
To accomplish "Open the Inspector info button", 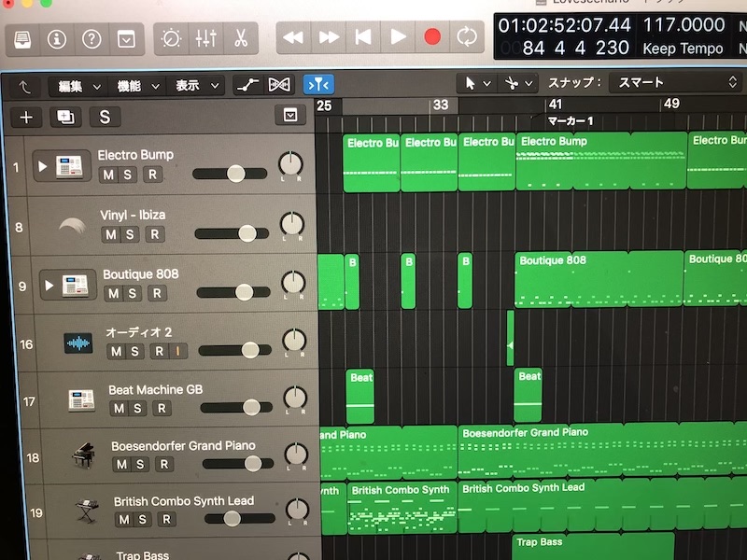I will [57, 39].
